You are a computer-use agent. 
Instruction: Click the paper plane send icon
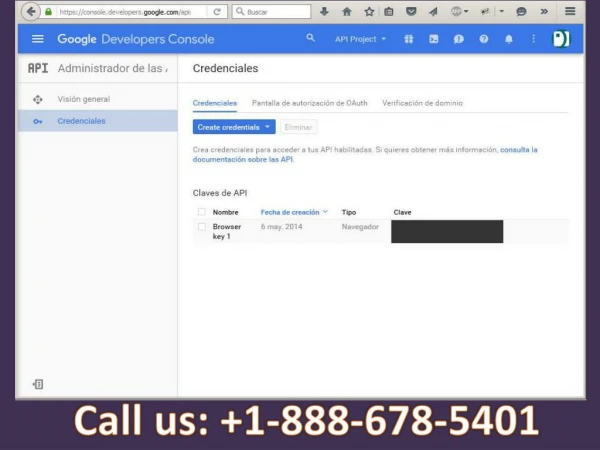pos(433,11)
